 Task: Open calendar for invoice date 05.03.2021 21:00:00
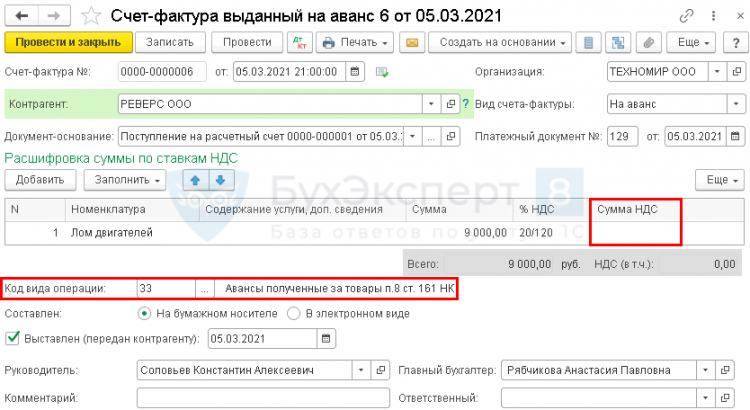coord(355,72)
